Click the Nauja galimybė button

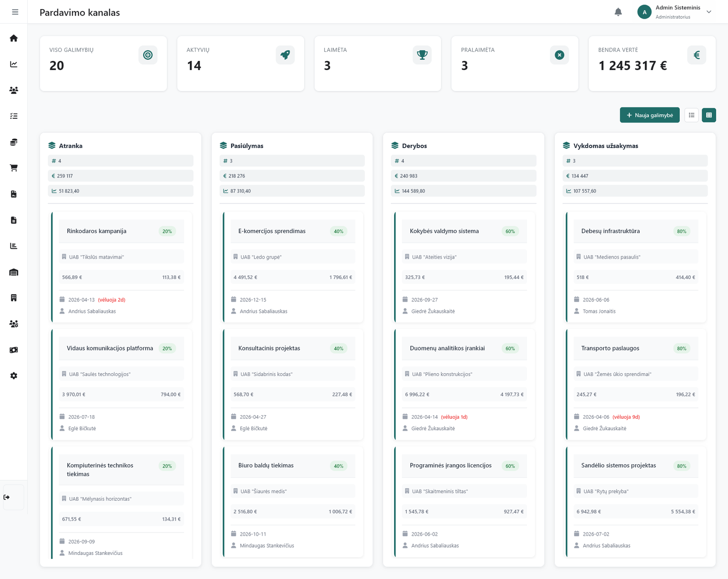[649, 115]
